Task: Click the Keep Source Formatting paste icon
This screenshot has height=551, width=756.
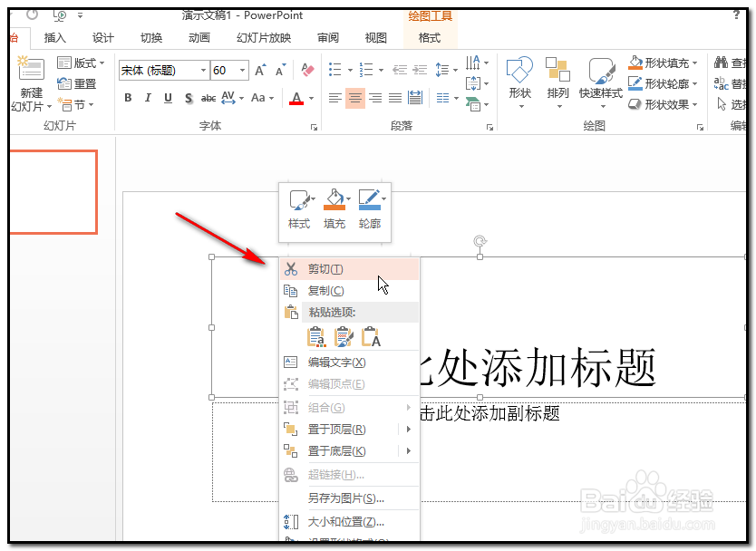Action: tap(316, 336)
